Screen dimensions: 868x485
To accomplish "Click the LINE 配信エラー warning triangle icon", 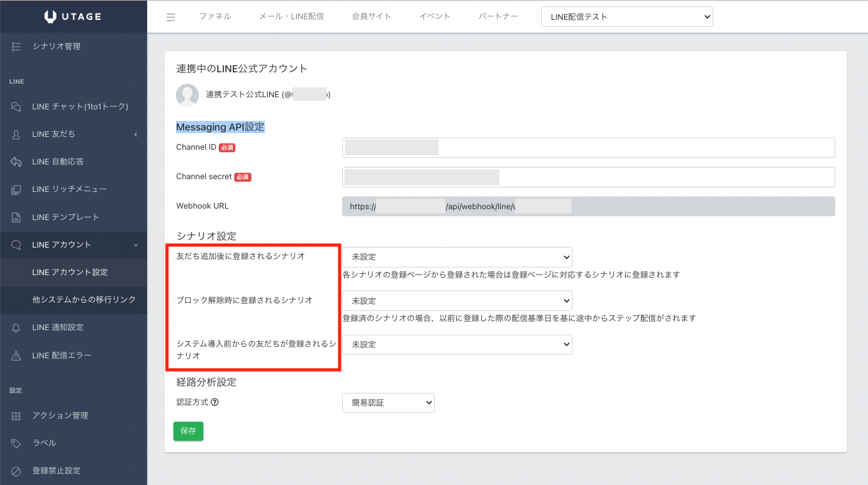I will pos(17,356).
